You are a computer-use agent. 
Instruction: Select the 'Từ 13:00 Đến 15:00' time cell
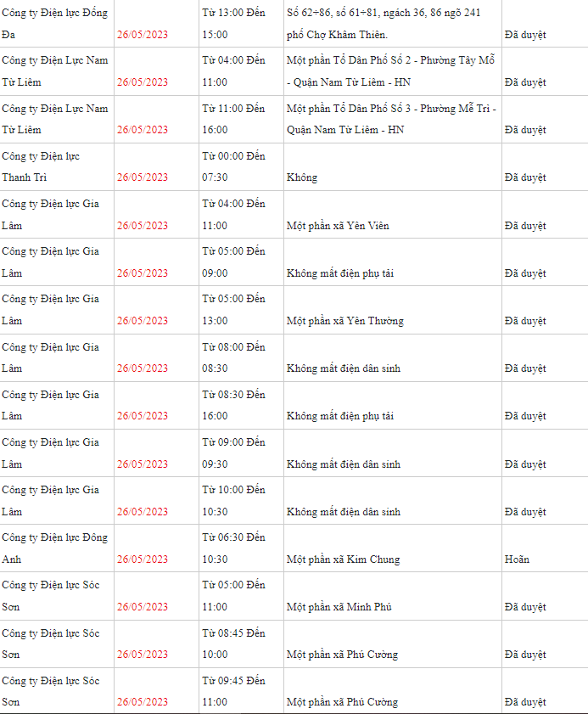[x=241, y=23]
